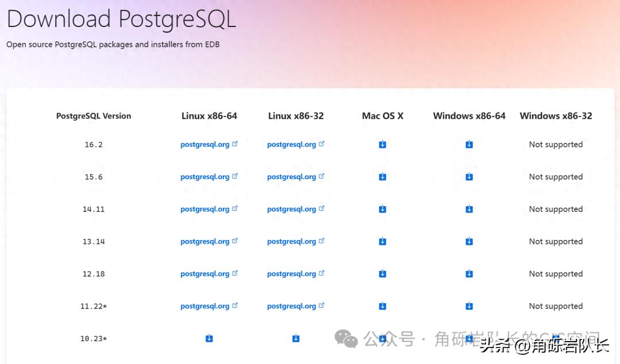The width and height of the screenshot is (620, 364).
Task: Download PostgreSQL 13.14 for Windows x86-64
Action: (469, 241)
